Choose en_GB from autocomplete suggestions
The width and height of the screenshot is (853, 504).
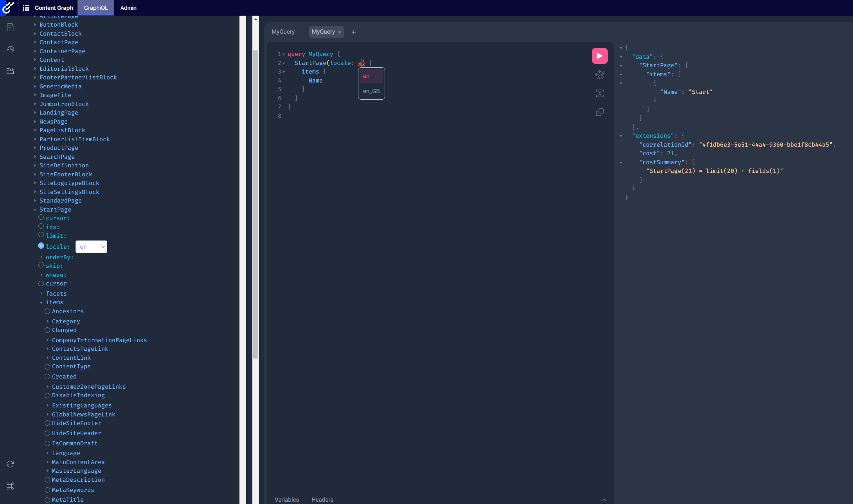pyautogui.click(x=371, y=91)
